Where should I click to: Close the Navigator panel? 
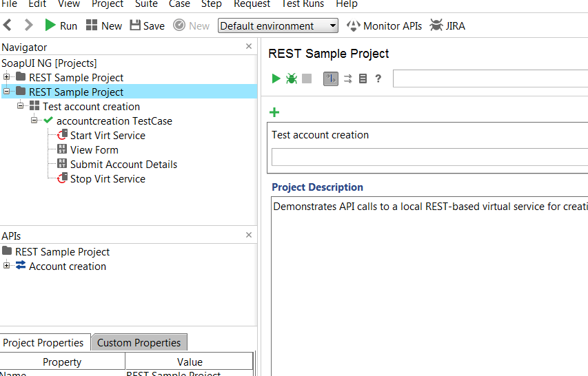pos(249,46)
